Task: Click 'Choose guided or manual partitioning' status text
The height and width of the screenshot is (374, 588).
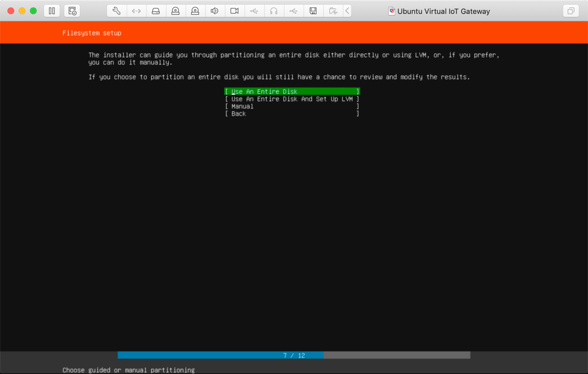Action: pos(129,370)
